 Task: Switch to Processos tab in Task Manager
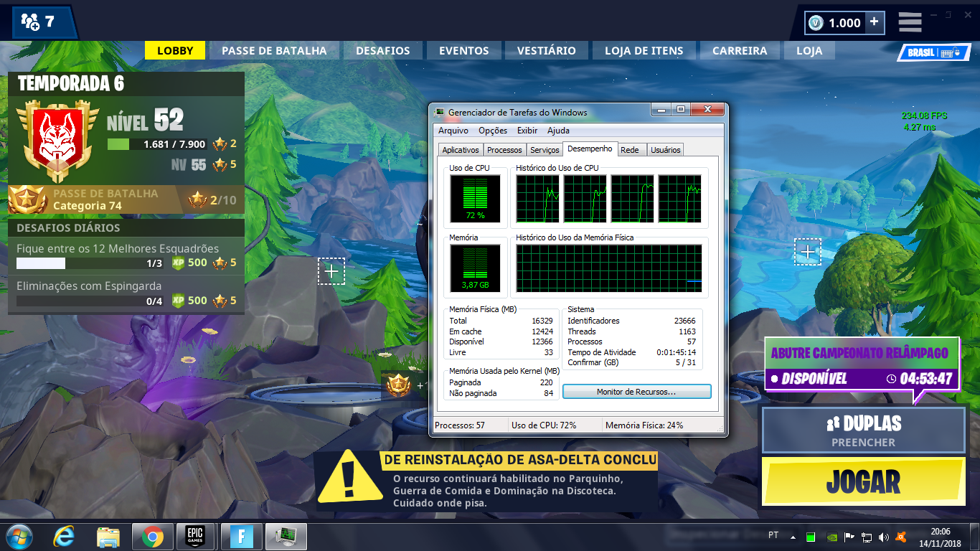click(x=504, y=150)
